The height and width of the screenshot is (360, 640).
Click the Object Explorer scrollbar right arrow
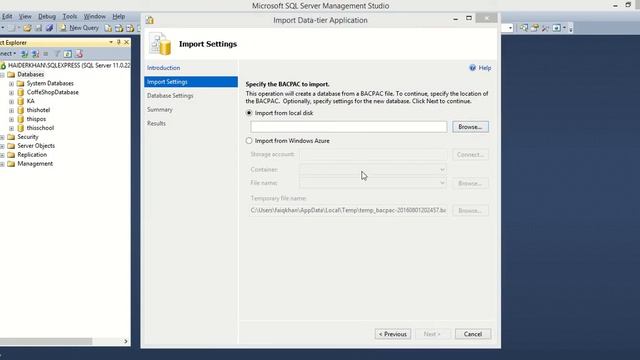126,341
